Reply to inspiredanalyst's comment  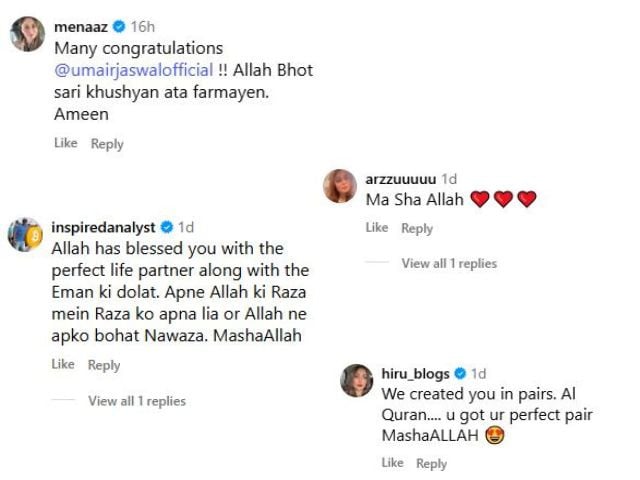[x=104, y=365]
